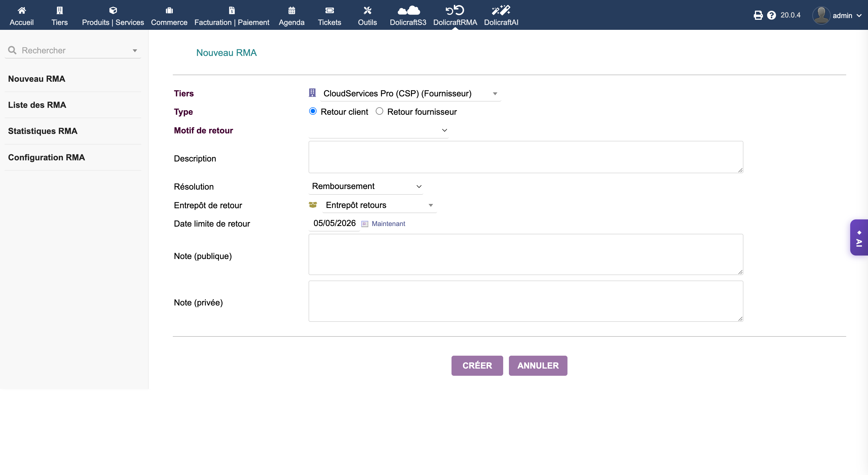
Task: Open the Tickets module icon
Action: 329,10
